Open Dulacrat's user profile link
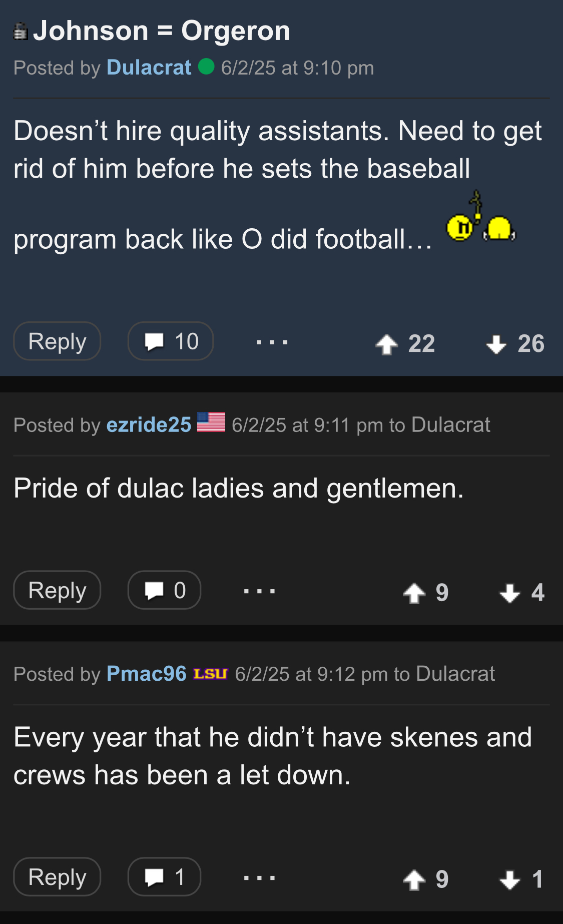This screenshot has height=924, width=563. click(x=149, y=68)
